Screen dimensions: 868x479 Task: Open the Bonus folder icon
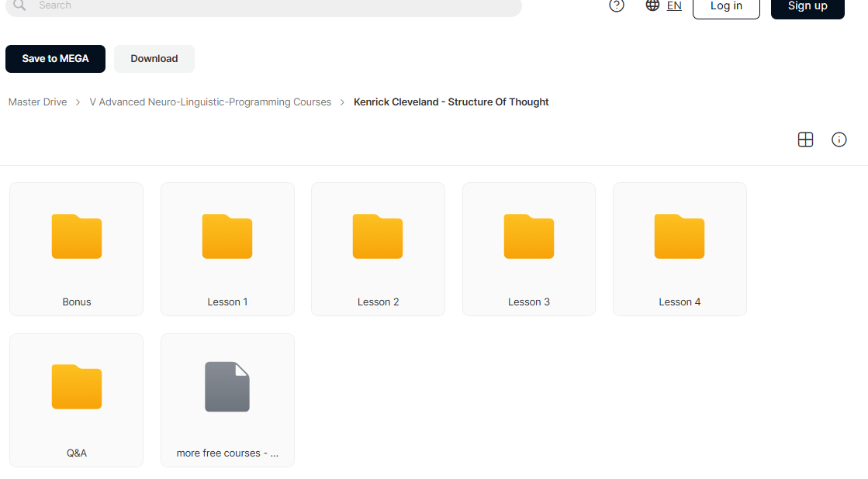76,236
